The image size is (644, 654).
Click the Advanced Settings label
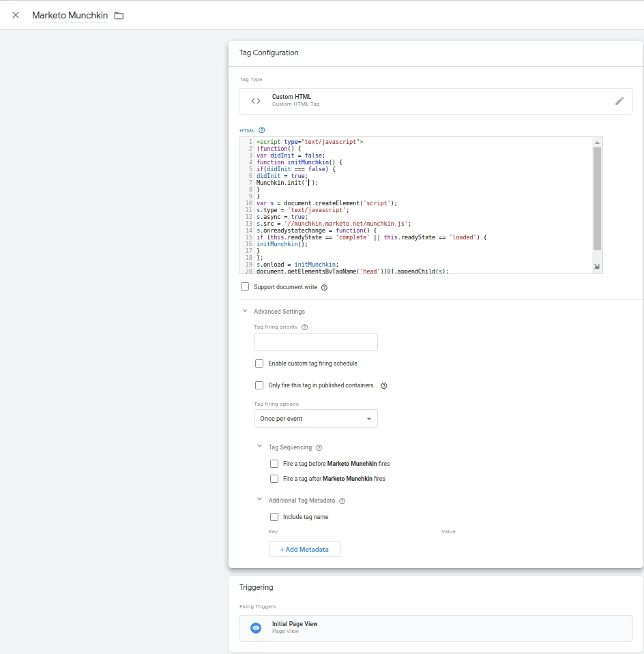[279, 312]
